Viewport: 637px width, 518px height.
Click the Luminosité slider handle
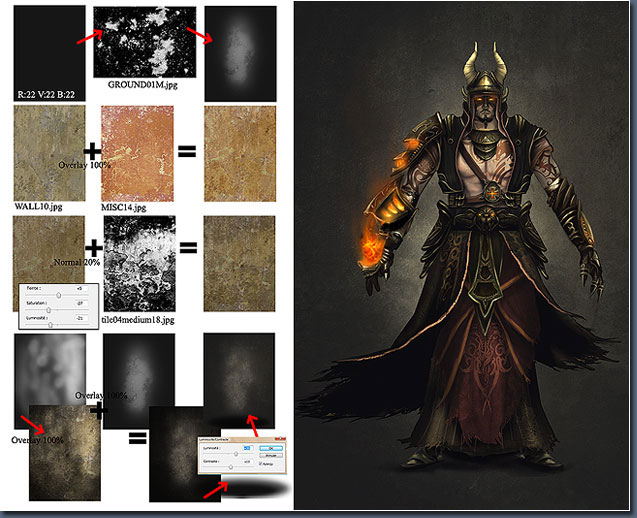click(x=236, y=453)
